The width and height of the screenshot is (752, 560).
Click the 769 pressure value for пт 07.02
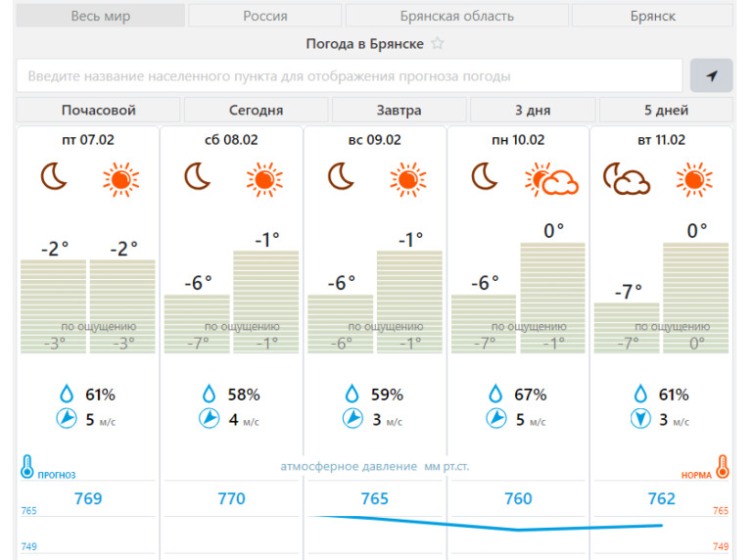(x=88, y=499)
